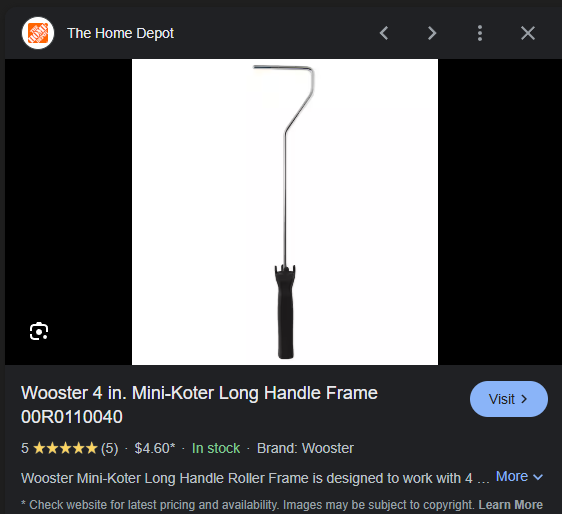Click the green In stock label
Screen dimensions: 562x514
[x=216, y=448]
